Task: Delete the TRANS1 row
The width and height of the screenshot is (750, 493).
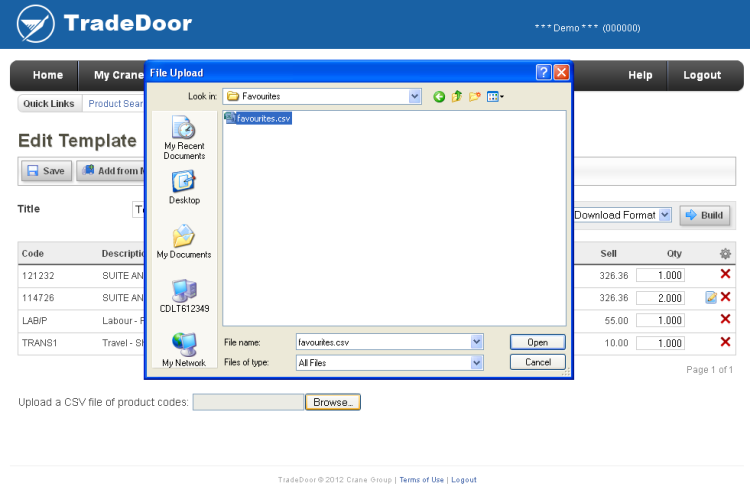Action: point(725,342)
